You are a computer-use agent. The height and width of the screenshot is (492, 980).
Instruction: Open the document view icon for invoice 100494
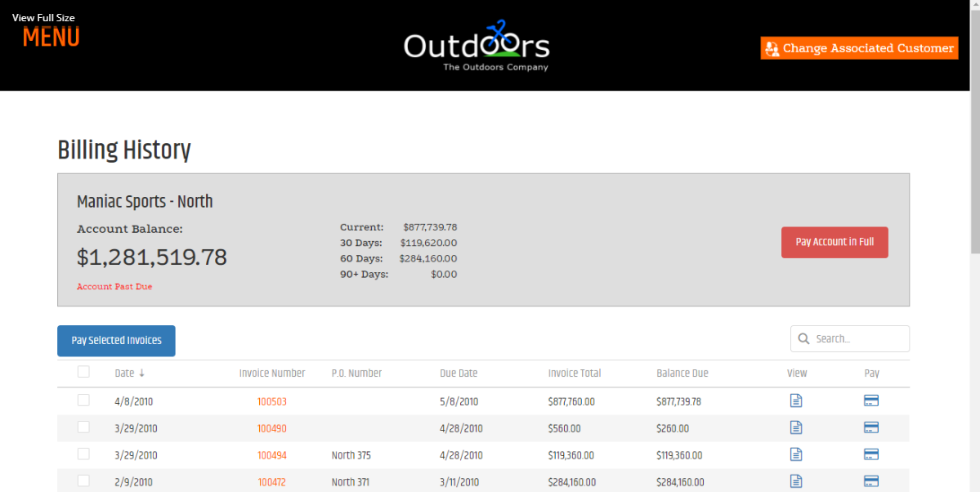point(796,454)
